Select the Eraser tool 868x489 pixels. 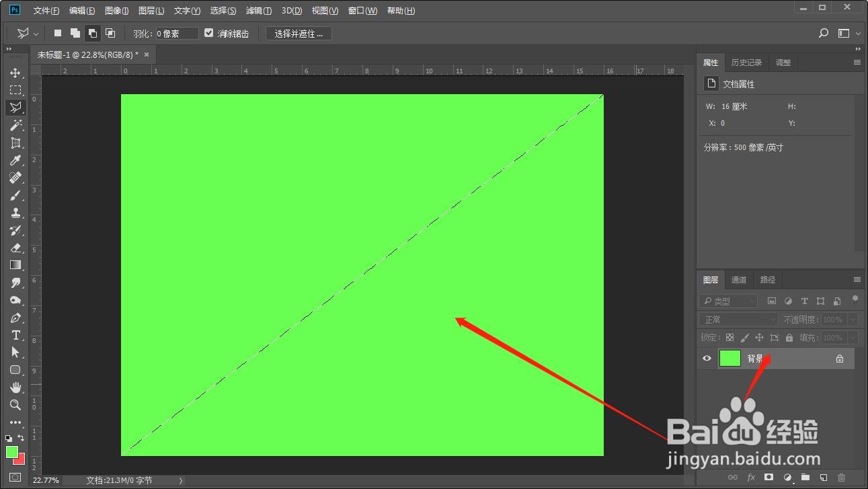click(x=15, y=248)
